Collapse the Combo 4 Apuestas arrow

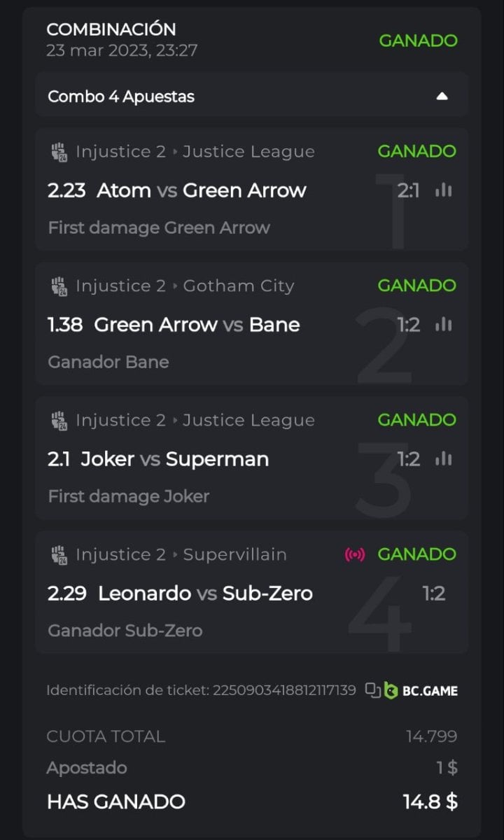pos(442,97)
